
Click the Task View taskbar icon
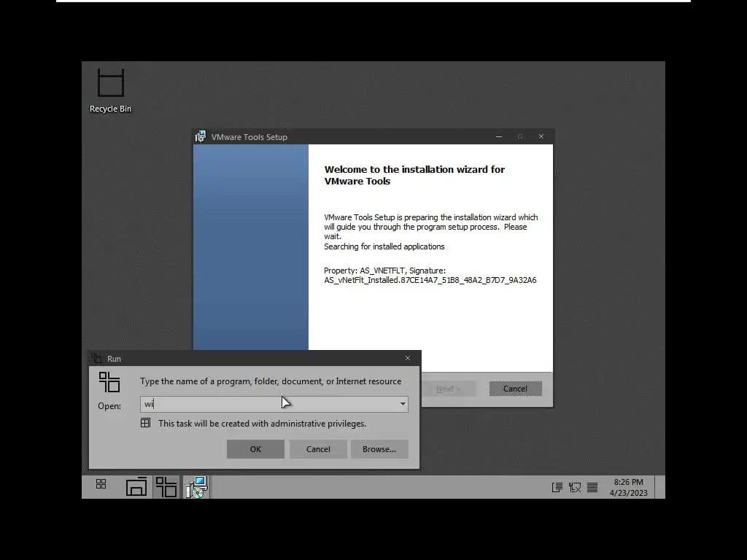click(x=136, y=486)
